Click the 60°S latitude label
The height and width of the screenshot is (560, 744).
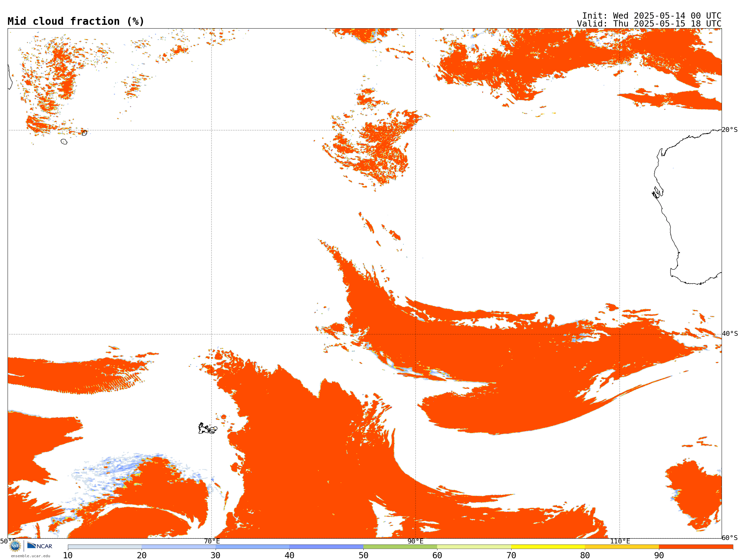tap(730, 538)
